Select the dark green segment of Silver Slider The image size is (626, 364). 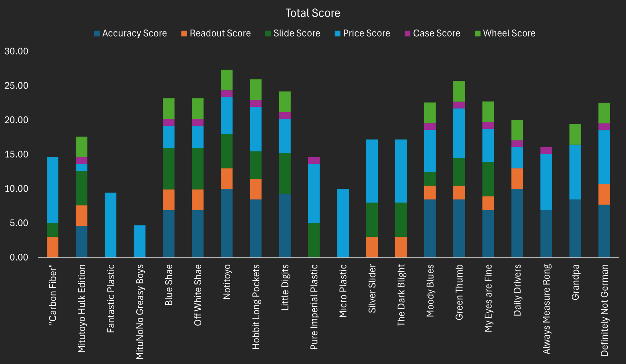pyautogui.click(x=372, y=220)
